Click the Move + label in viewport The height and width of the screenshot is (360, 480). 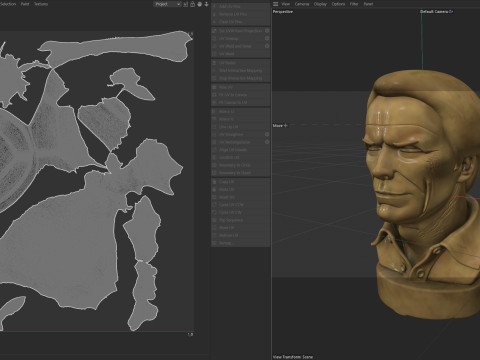280,126
